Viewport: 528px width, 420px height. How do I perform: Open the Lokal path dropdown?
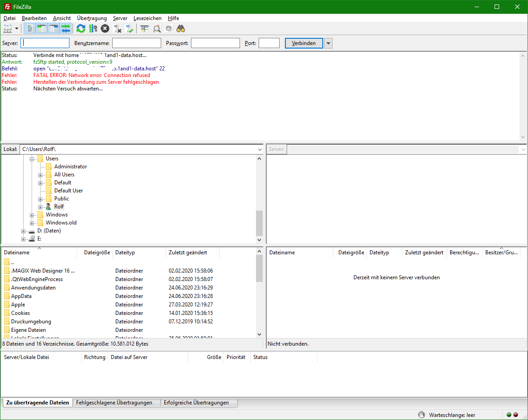[260, 149]
